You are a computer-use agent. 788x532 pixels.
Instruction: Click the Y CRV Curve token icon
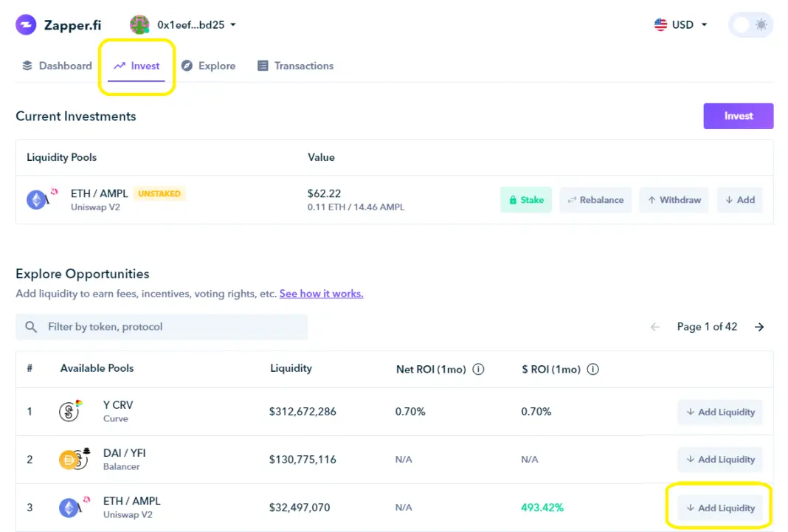click(x=70, y=411)
